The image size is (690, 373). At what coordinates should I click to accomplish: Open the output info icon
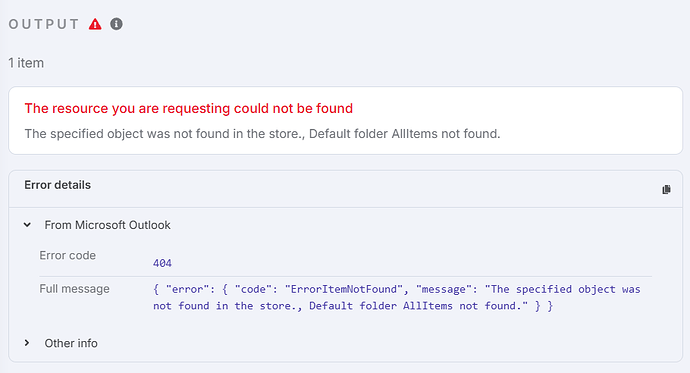(x=116, y=24)
